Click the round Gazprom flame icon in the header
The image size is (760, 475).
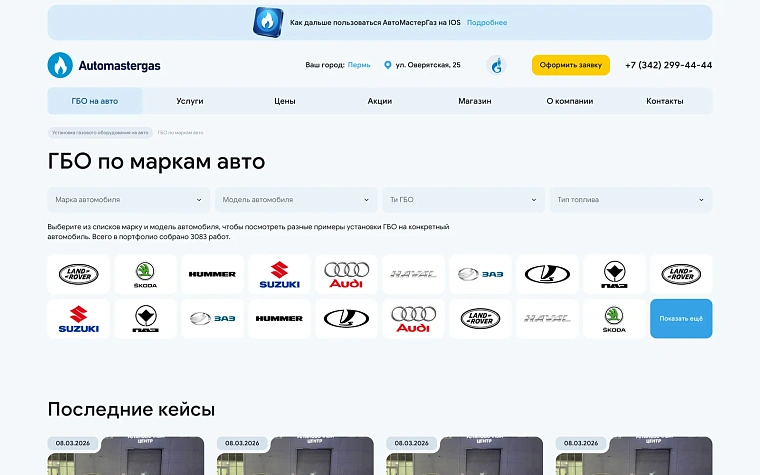(496, 65)
